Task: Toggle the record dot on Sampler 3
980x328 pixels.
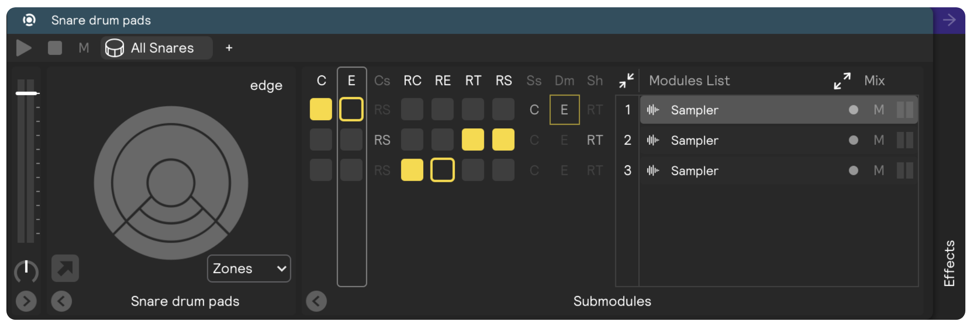Action: pos(853,171)
